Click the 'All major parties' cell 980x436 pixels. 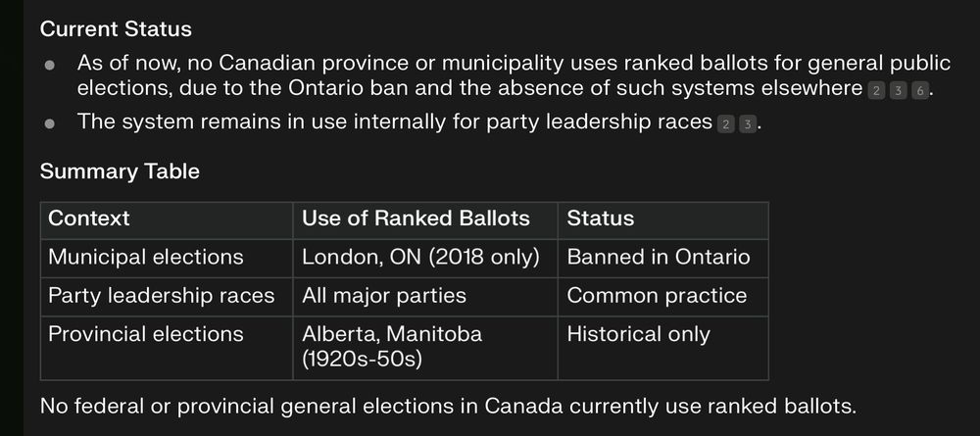pyautogui.click(x=384, y=295)
